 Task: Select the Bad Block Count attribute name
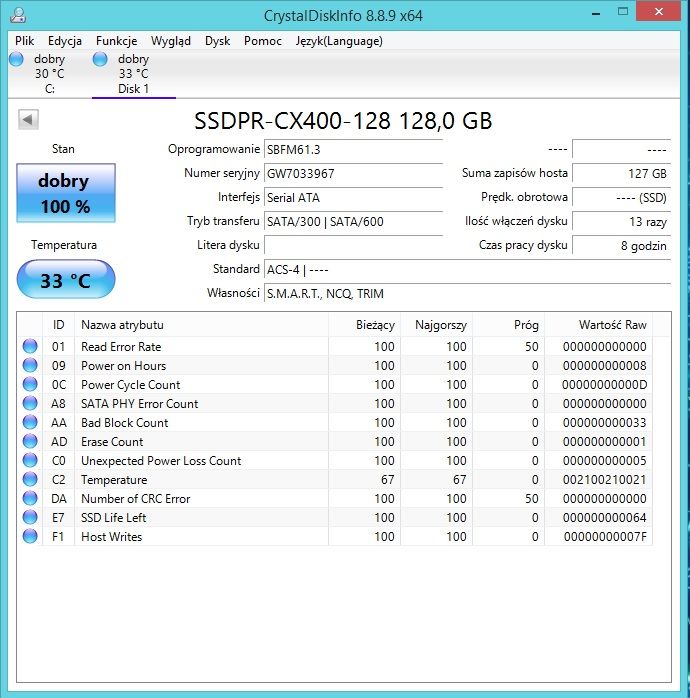(x=125, y=423)
